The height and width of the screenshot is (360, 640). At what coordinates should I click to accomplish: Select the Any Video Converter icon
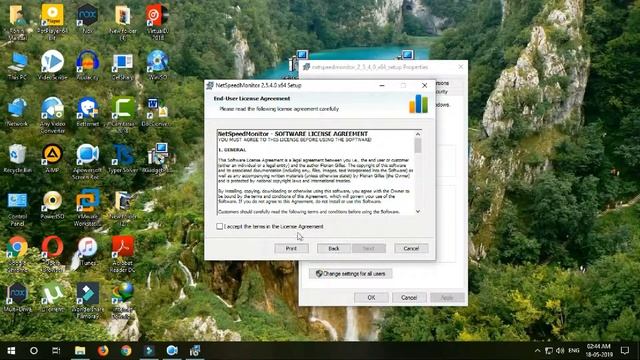coord(52,115)
